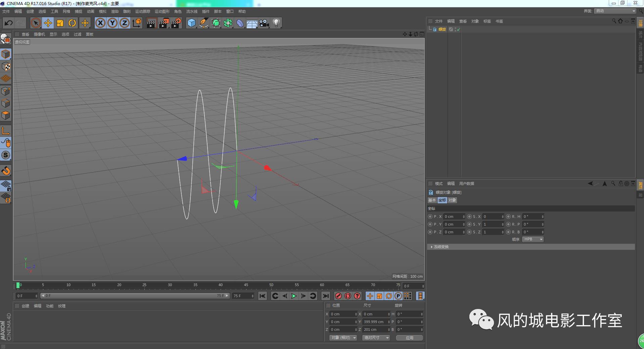
Task: Select the Scale tool
Action: 60,23
